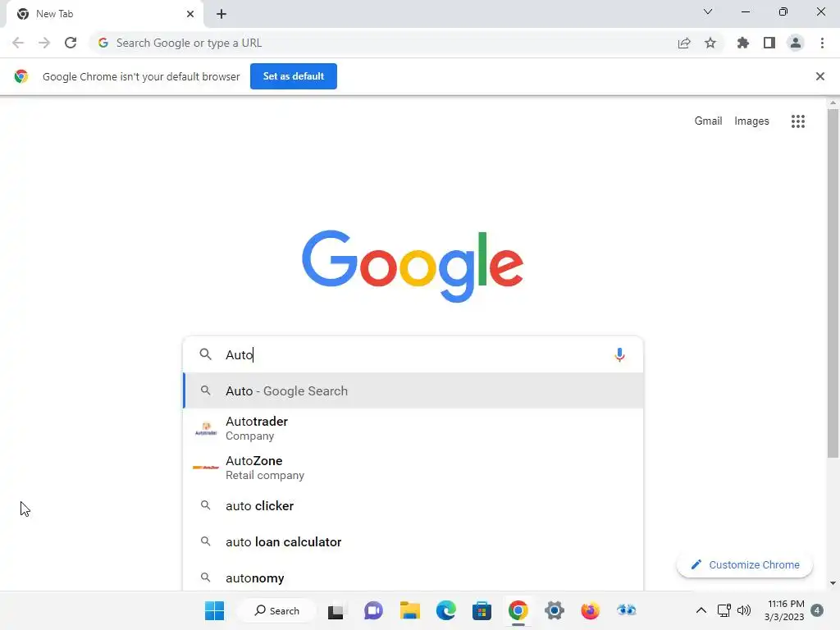Select the New Tab tab
Viewport: 840px width, 630px height.
pyautogui.click(x=105, y=14)
